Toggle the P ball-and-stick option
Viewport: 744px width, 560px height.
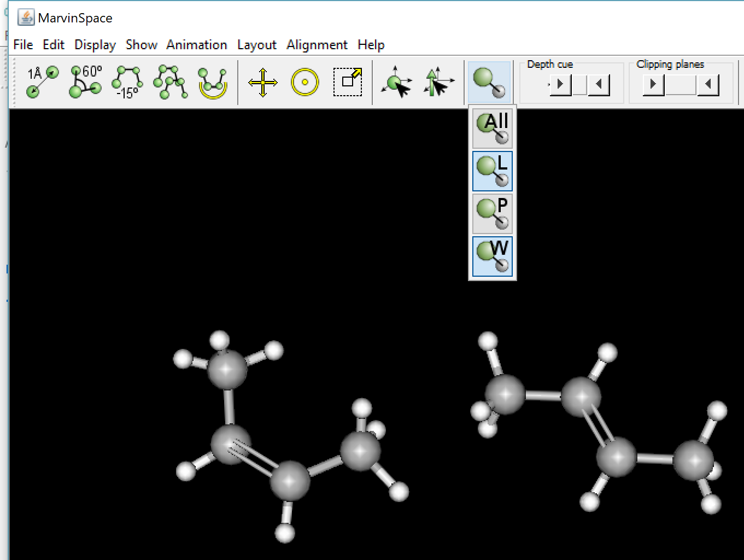(492, 214)
